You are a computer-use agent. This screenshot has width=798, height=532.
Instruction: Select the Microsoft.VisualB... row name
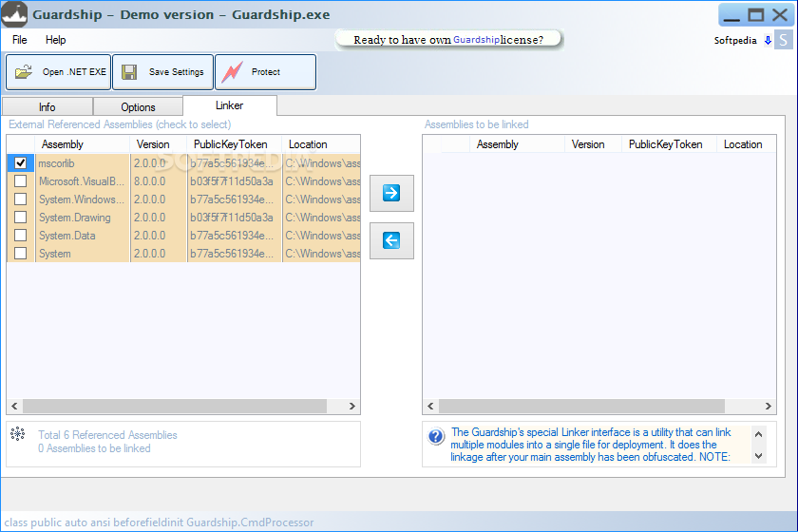[82, 181]
